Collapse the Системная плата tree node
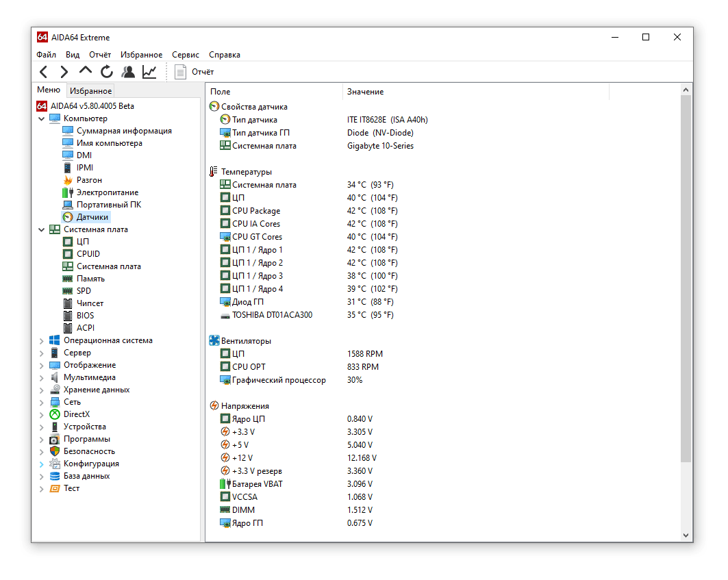The image size is (728, 580). coord(42,230)
